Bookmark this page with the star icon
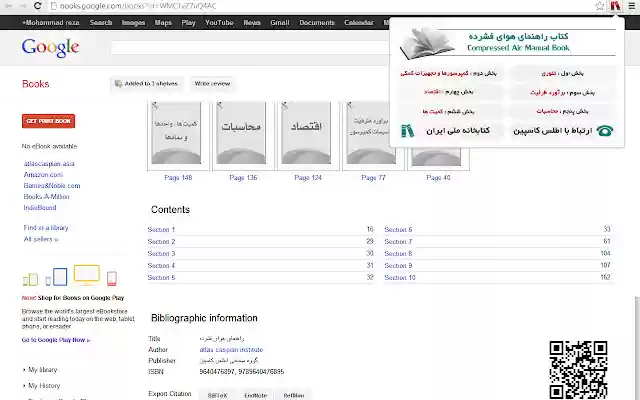 click(599, 6)
